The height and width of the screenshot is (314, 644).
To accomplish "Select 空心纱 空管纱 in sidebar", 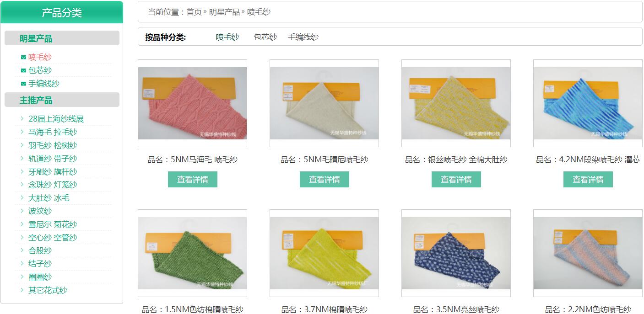I will coord(53,238).
